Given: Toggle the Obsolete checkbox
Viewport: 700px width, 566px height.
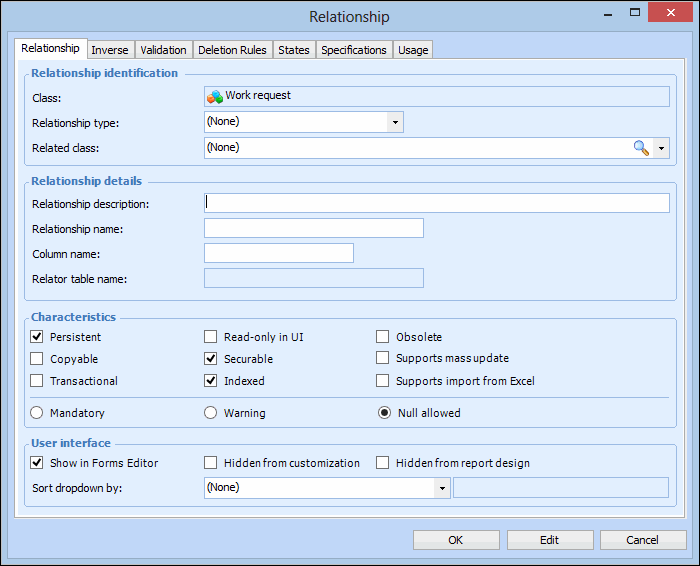Looking at the screenshot, I should pyautogui.click(x=383, y=337).
